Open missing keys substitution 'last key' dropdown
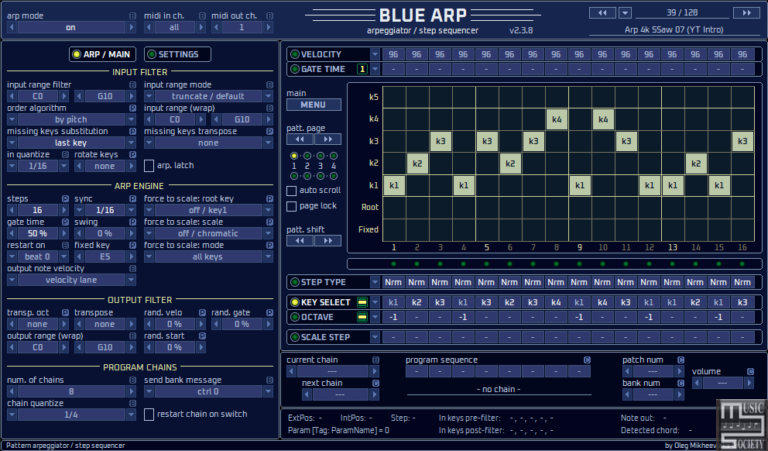Screen dimensions: 768x451 [71, 143]
